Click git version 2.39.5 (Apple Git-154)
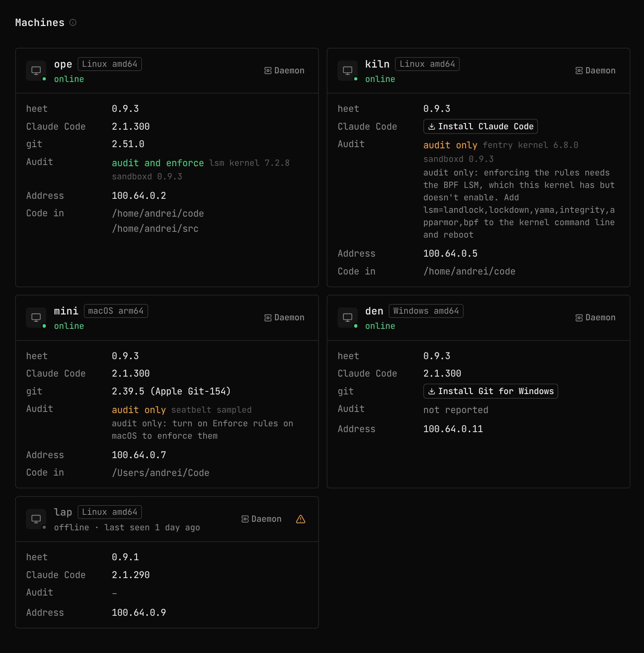 click(x=171, y=391)
